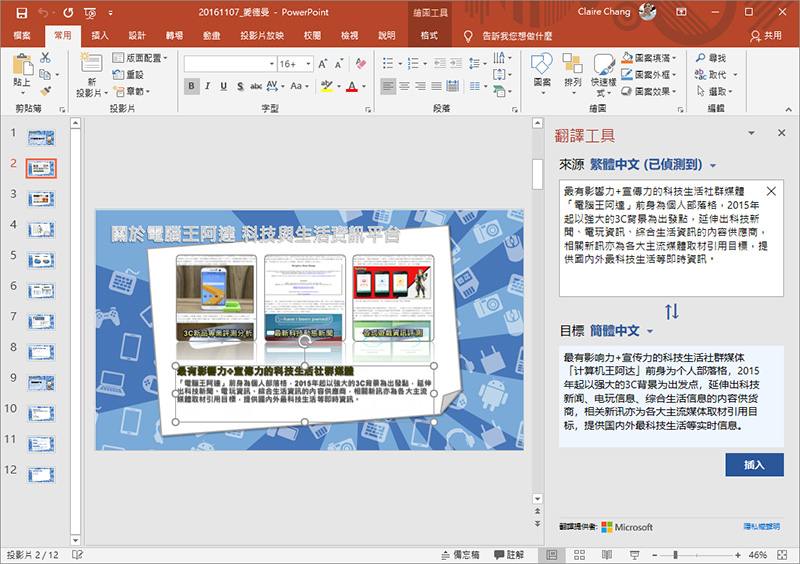Click the Quick Styles (快速樣式) icon
This screenshot has height=564, width=800.
point(604,65)
